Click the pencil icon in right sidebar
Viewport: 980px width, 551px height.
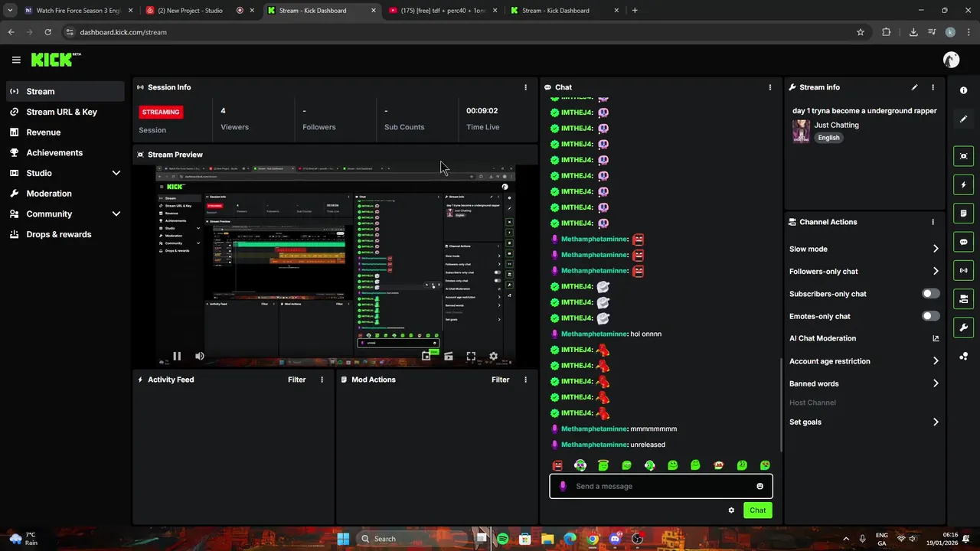963,119
